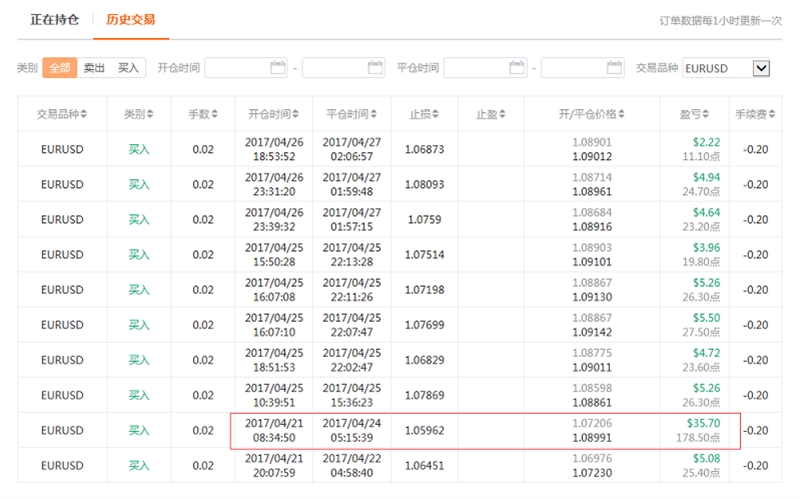Open calendar for 平仓时间 start date
800x499 pixels.
(517, 67)
